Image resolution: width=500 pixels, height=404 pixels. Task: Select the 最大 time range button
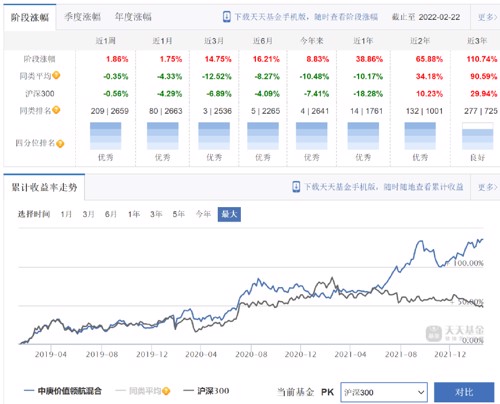point(229,214)
